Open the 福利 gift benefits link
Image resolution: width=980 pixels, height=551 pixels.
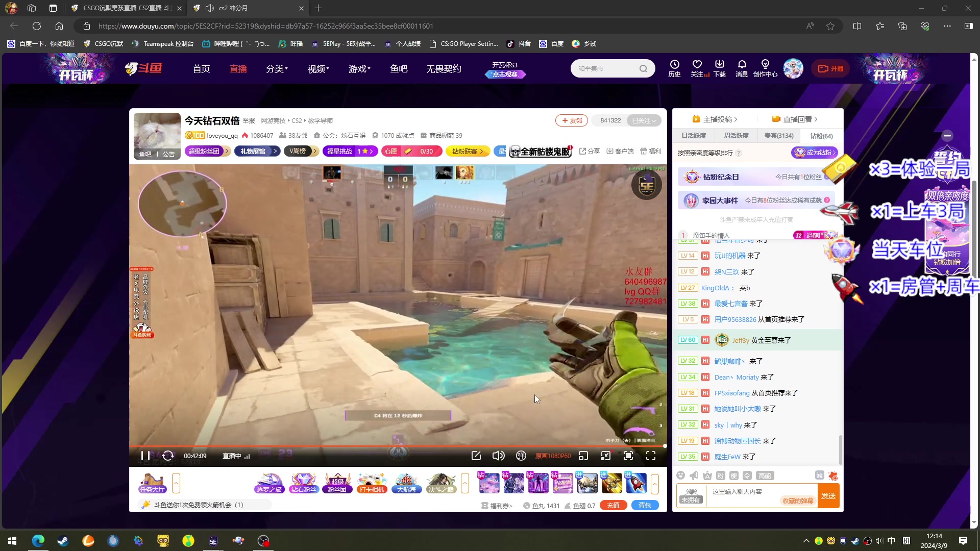(x=651, y=151)
